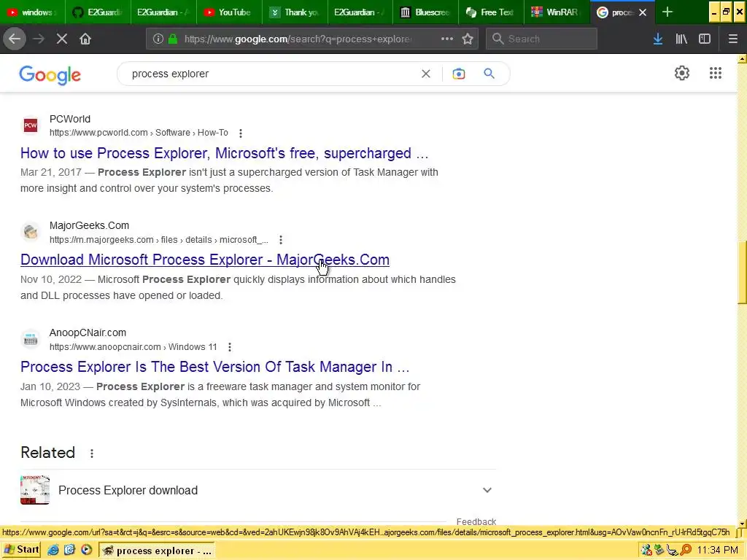Open the PCWorld How to use Process Explorer link
Viewport: 747px width, 560px height.
(x=225, y=153)
